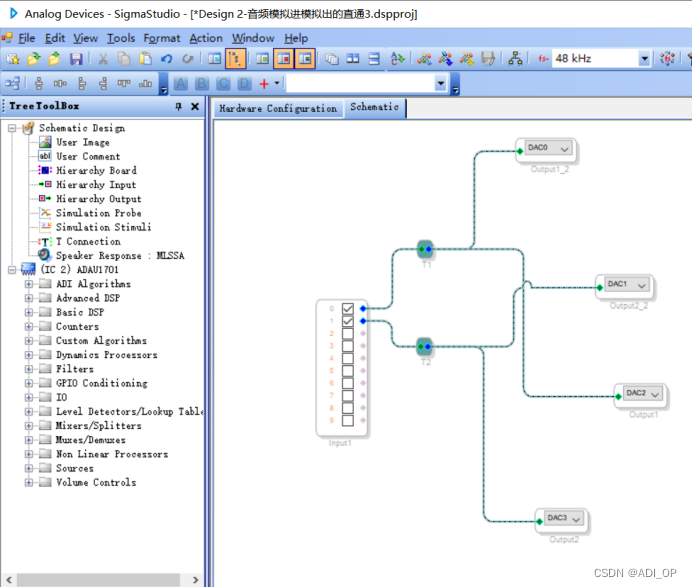Pin the TreeToolBox panel

[178, 106]
